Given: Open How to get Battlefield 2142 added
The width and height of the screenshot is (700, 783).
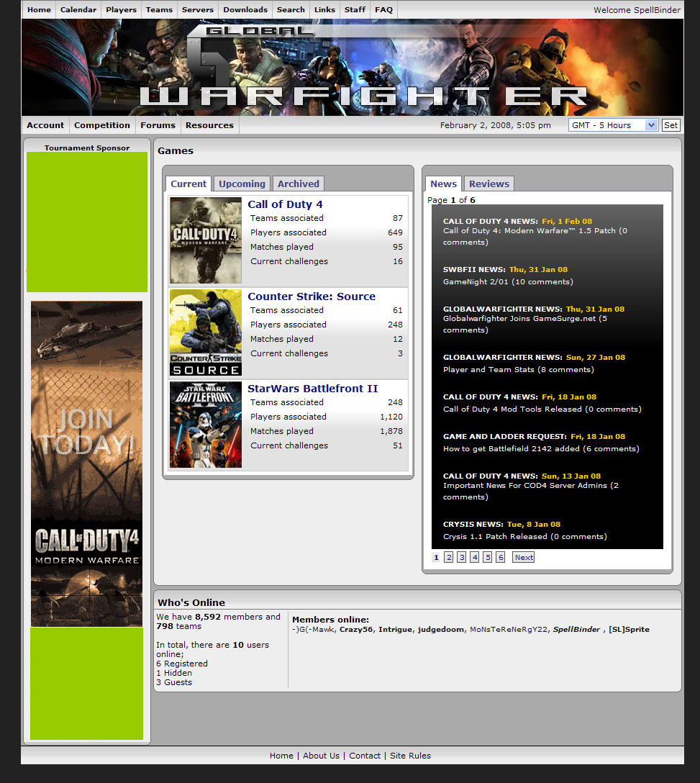Looking at the screenshot, I should (541, 448).
